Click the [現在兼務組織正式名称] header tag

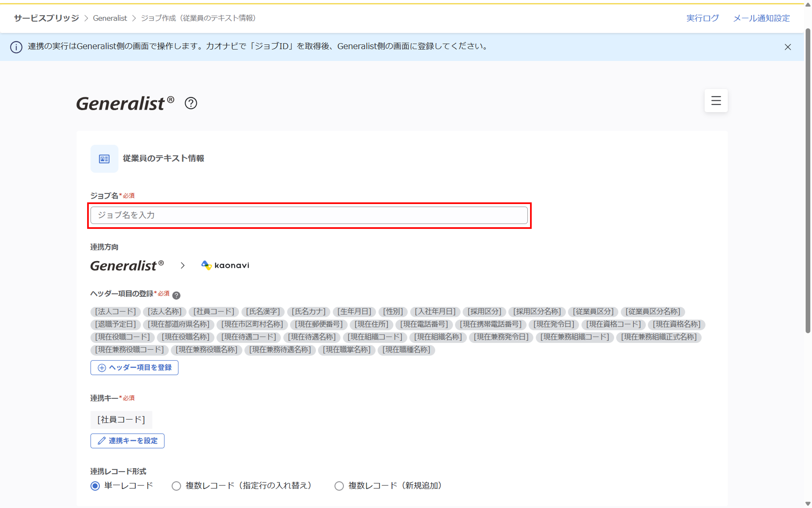[x=659, y=337]
